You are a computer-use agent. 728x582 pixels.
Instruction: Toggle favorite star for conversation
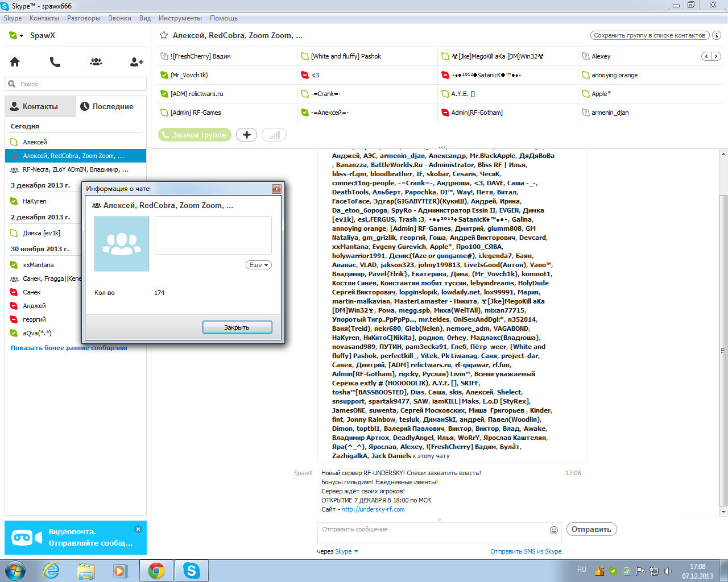(164, 35)
